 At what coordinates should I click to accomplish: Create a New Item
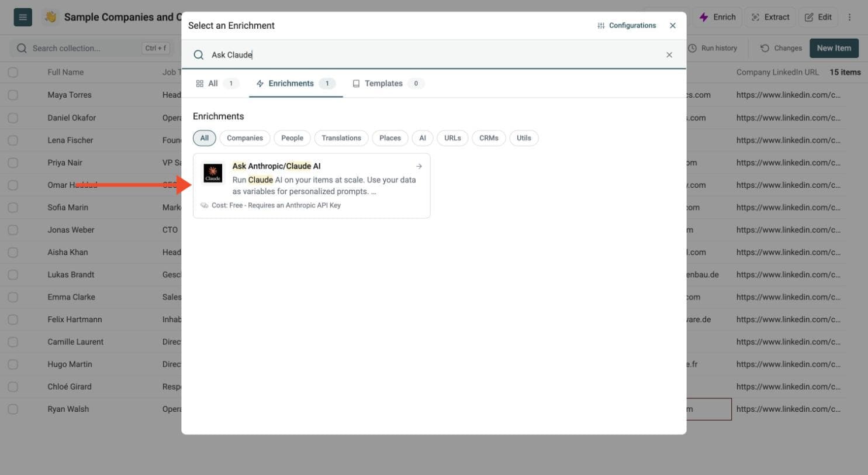pos(834,48)
